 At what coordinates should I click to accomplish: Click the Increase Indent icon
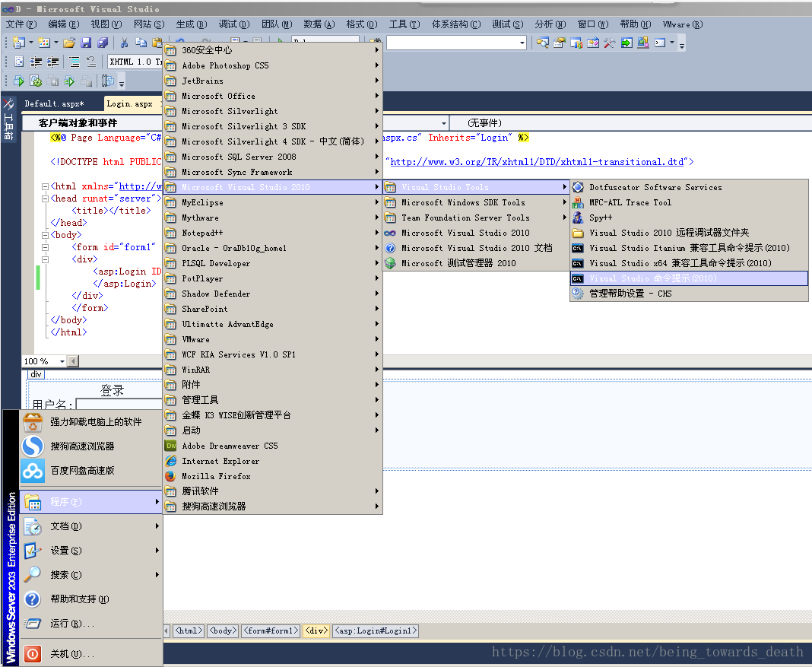52,62
